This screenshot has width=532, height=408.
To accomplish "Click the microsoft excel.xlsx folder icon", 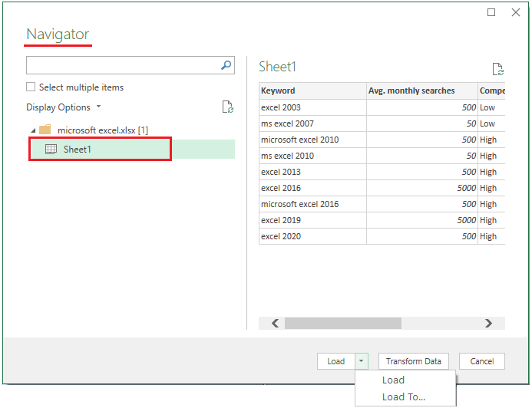I will pyautogui.click(x=45, y=130).
